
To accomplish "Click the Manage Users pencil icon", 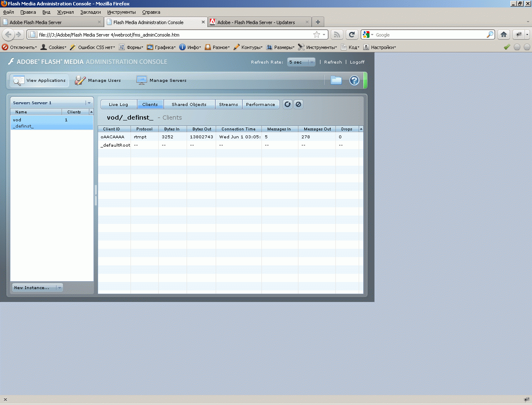I will [80, 80].
